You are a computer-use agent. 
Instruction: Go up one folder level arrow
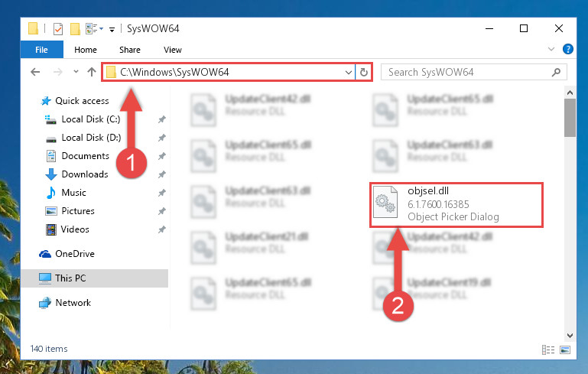[x=92, y=72]
